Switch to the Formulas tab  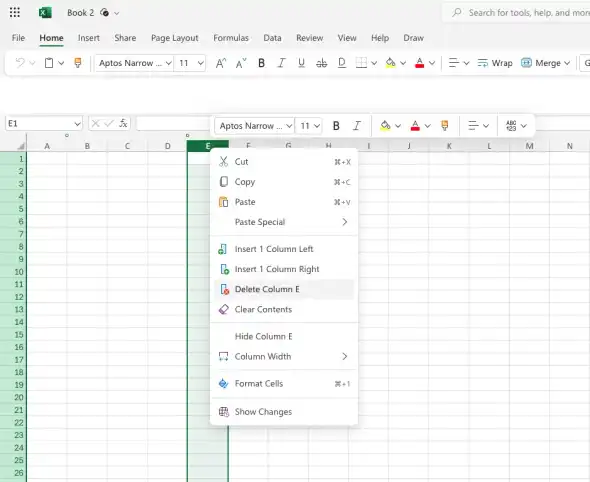point(231,38)
